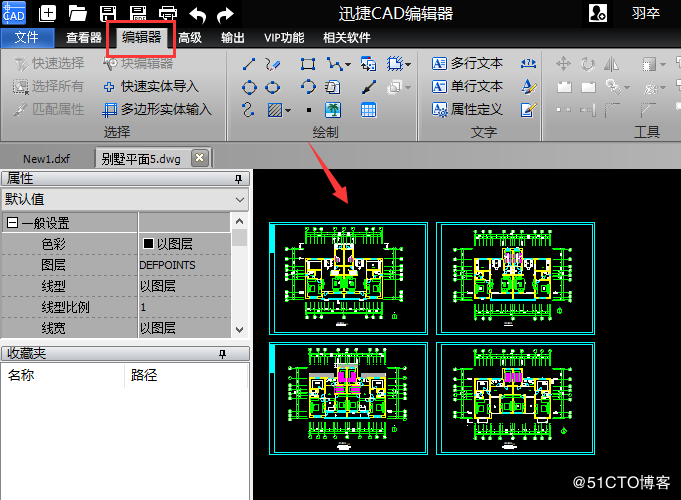
Task: Select the Point drawing tool
Action: (309, 110)
